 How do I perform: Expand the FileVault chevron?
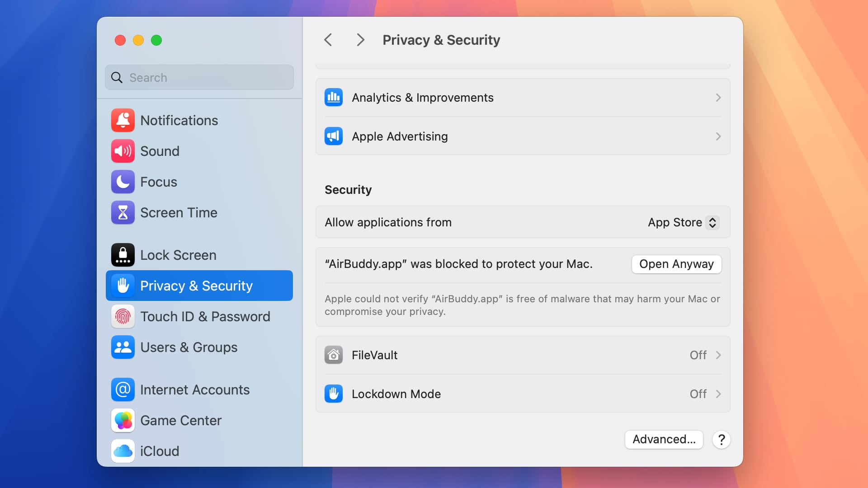point(718,355)
